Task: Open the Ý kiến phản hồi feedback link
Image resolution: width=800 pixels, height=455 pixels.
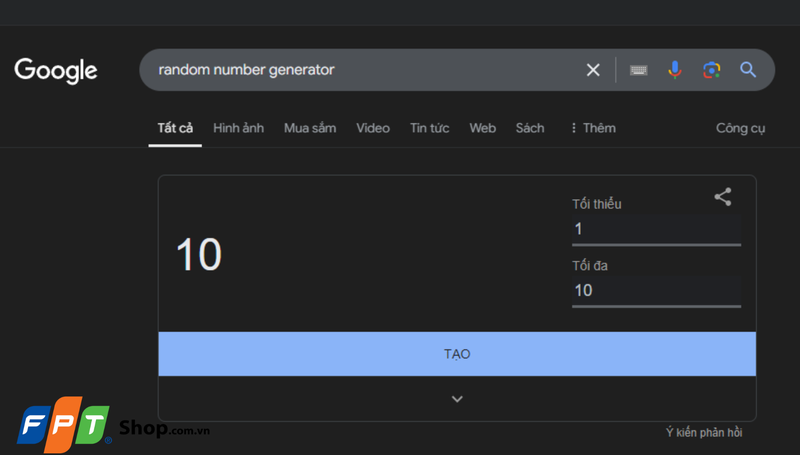Action: (704, 433)
